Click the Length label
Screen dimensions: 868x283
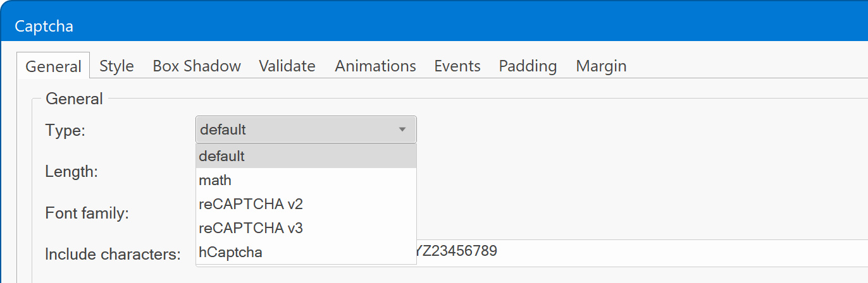pyautogui.click(x=71, y=171)
